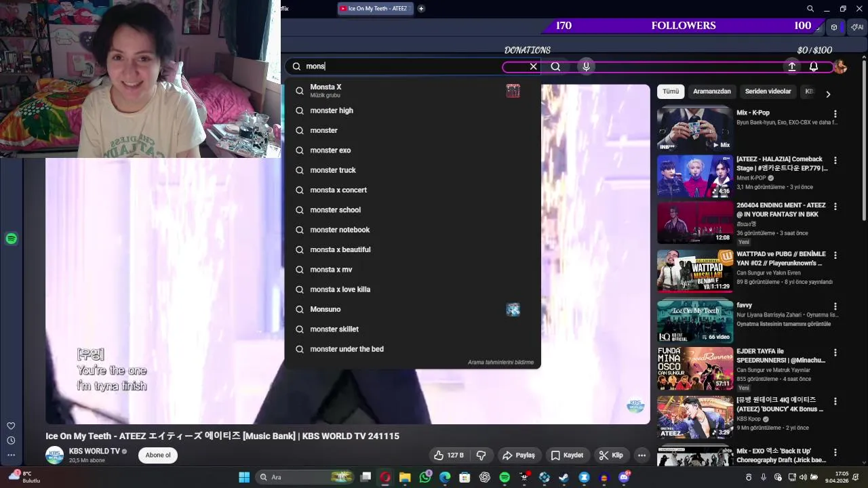
Task: Open the sidebar three-dots menu
Action: point(11,455)
